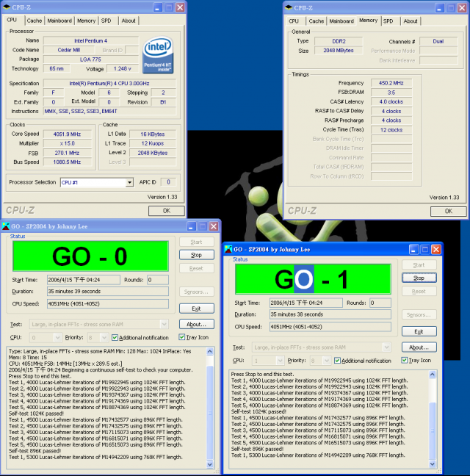Click the CPU-Z title icon in left window
470x476 pixels.
pyautogui.click(x=7, y=7)
